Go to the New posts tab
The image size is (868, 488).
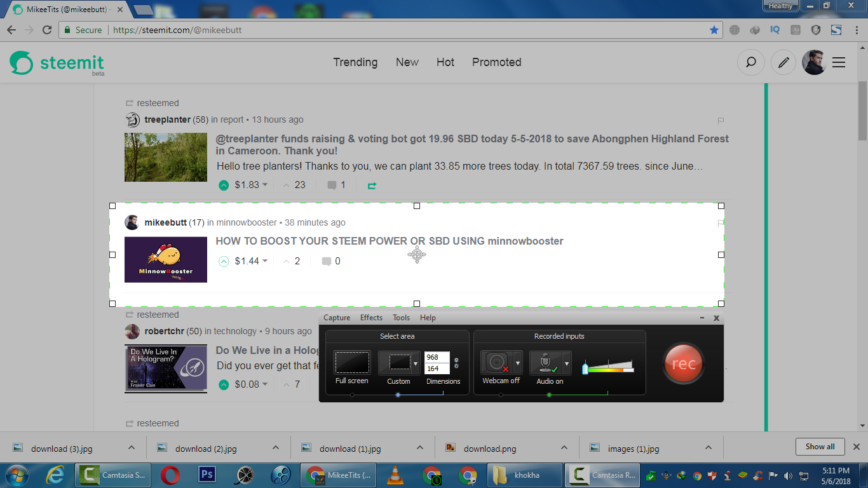[407, 62]
